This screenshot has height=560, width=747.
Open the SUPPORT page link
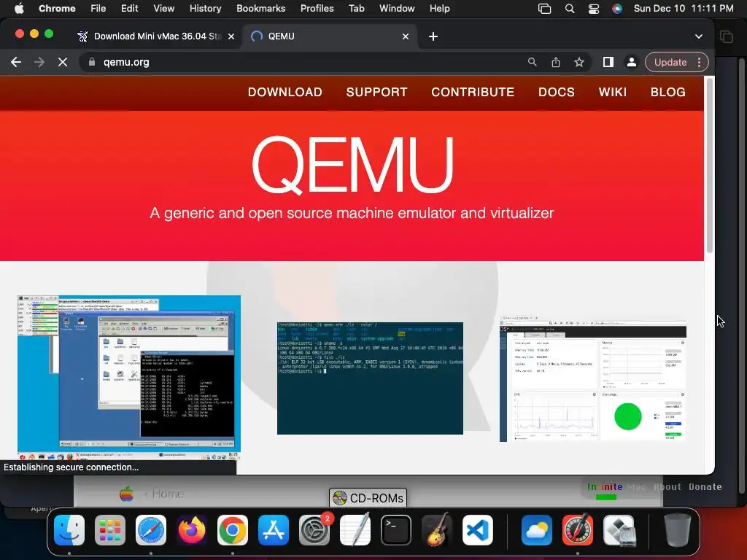tap(376, 92)
